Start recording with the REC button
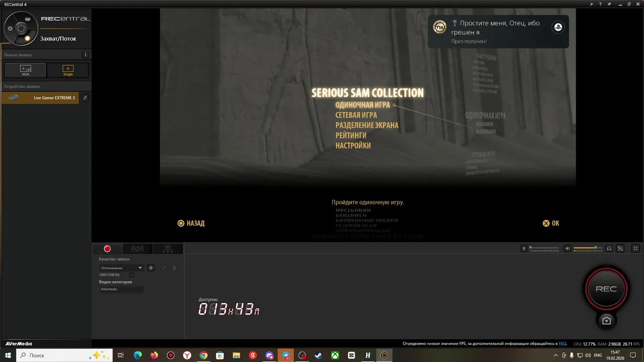 click(x=606, y=289)
